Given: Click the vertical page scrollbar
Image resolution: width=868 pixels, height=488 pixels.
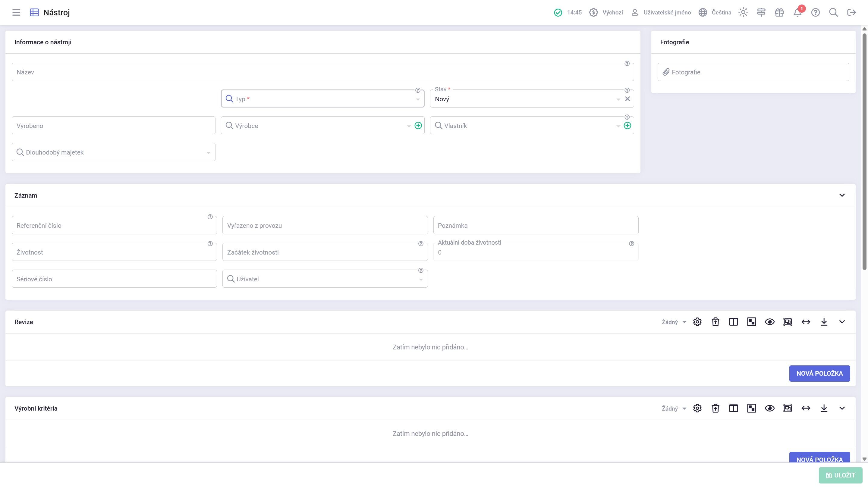Looking at the screenshot, I should coord(864,152).
